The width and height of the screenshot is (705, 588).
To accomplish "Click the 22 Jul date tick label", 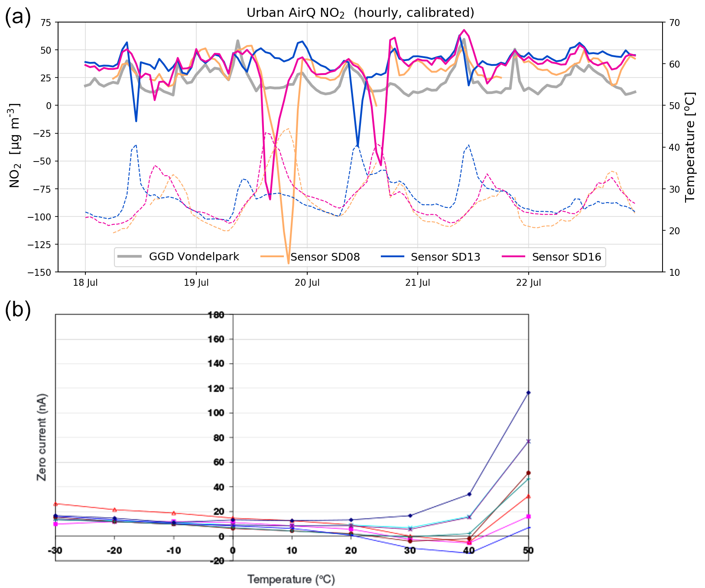I will (x=529, y=283).
